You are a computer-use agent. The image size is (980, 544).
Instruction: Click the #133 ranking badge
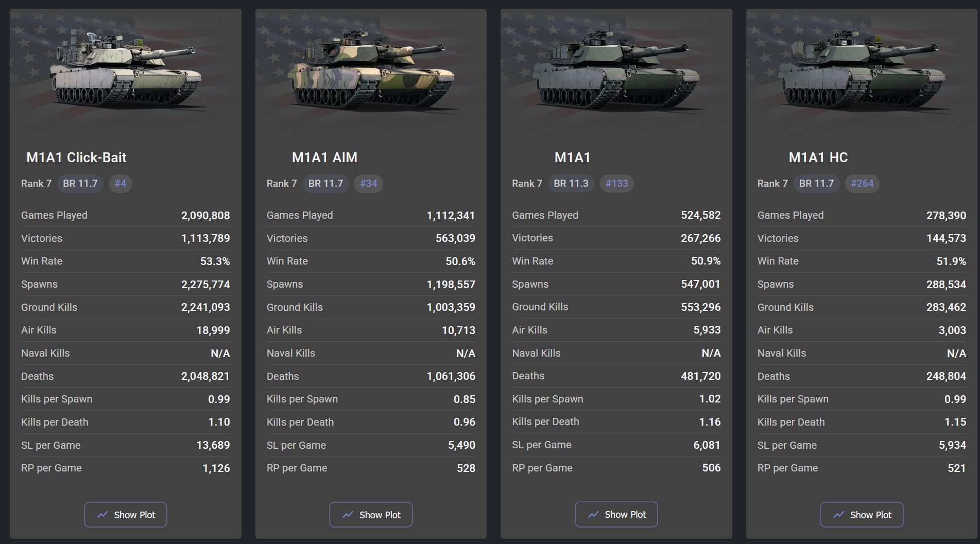[x=617, y=184]
